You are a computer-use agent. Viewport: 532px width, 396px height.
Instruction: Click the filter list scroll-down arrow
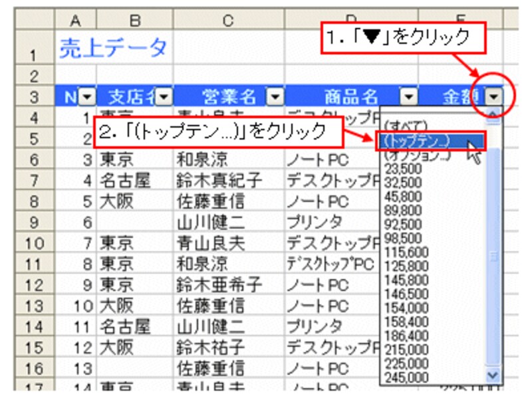point(492,375)
